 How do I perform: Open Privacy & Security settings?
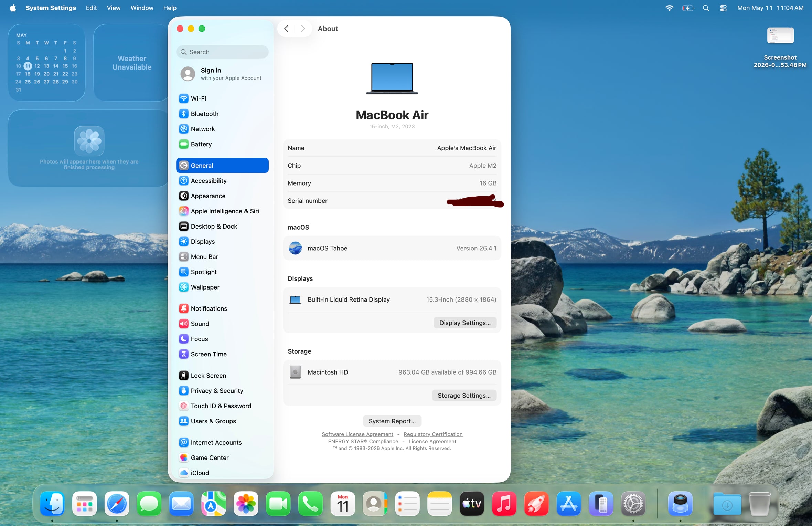pos(222,391)
